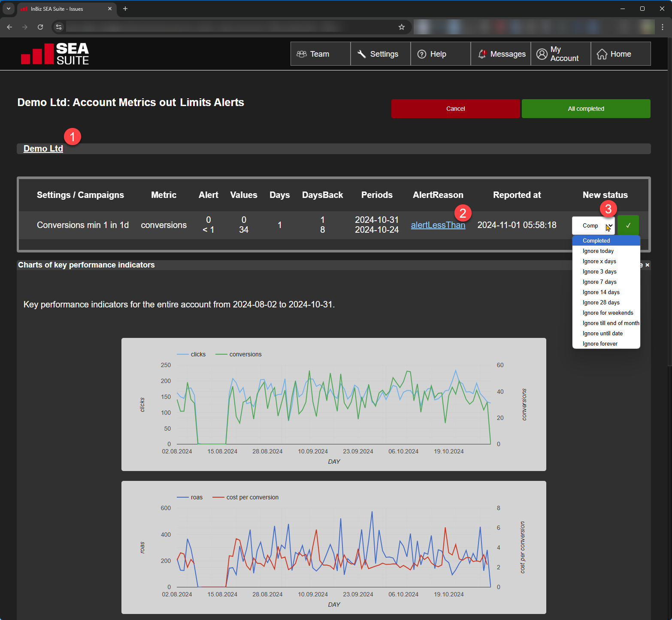Confirm status with green checkmark button
This screenshot has height=620, width=672.
pos(628,225)
